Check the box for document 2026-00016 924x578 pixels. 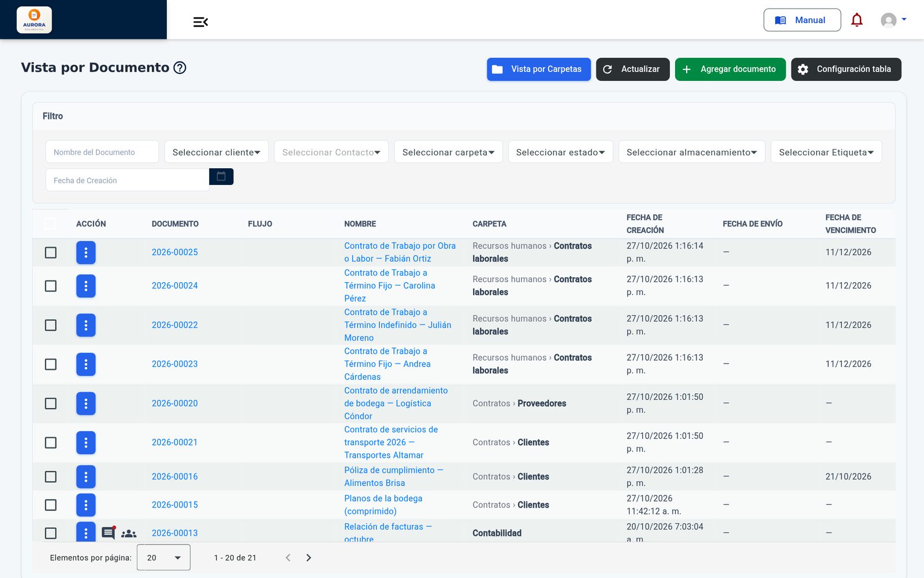pos(51,476)
